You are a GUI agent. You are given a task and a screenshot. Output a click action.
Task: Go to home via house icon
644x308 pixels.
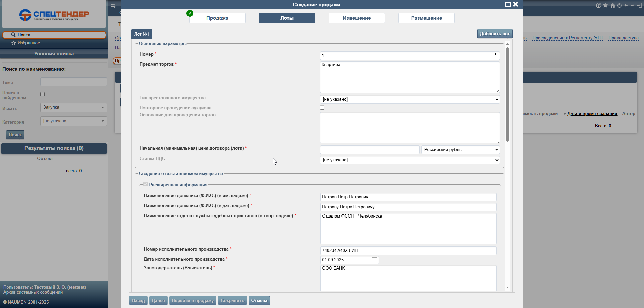612,5
